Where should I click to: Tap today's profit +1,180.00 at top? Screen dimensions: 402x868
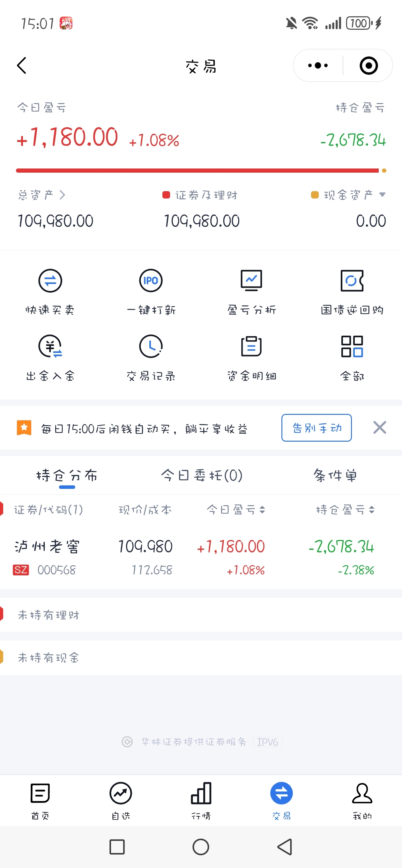pos(67,138)
